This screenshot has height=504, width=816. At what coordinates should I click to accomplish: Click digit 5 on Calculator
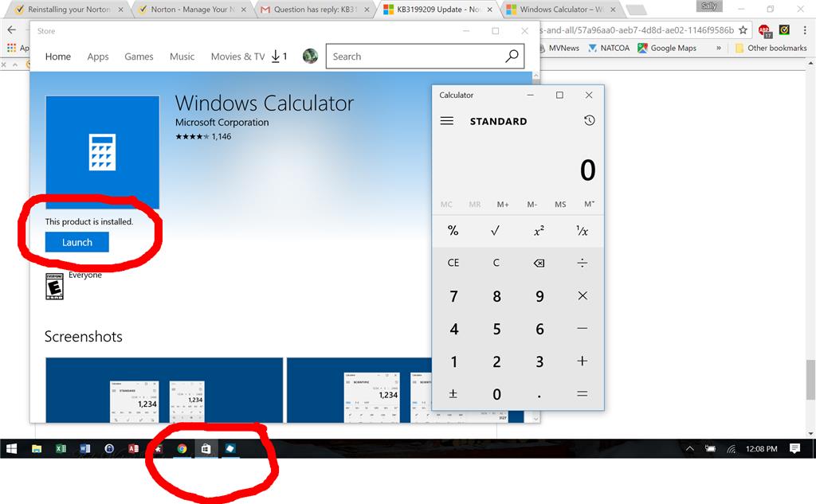[496, 329]
